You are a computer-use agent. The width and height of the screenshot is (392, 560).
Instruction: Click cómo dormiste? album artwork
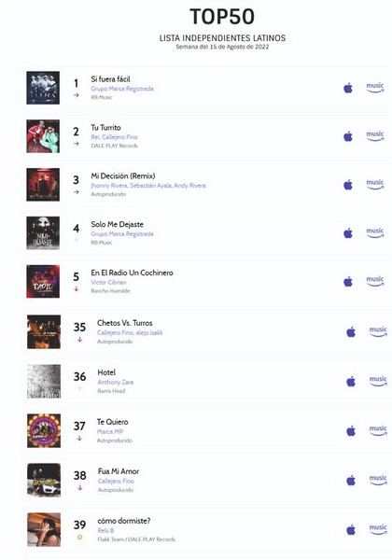tap(44, 529)
